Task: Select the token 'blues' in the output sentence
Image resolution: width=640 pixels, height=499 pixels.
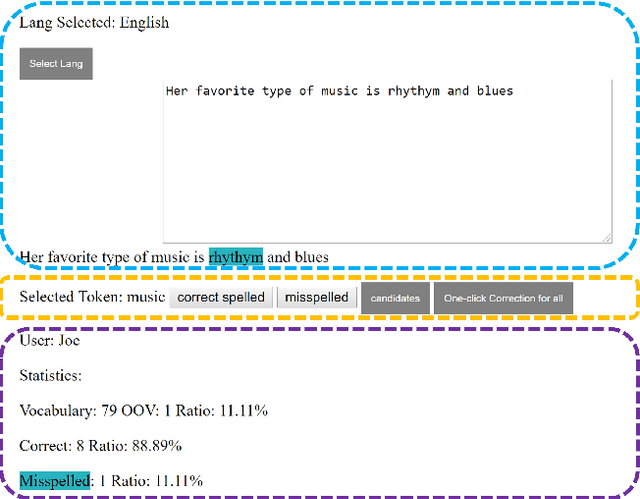Action: 310,258
